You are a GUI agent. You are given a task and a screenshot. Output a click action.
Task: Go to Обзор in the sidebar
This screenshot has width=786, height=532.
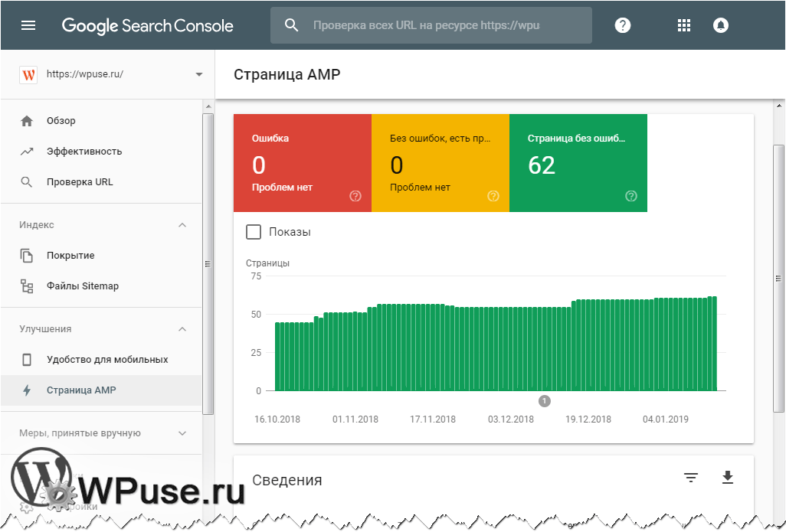pyautogui.click(x=61, y=121)
